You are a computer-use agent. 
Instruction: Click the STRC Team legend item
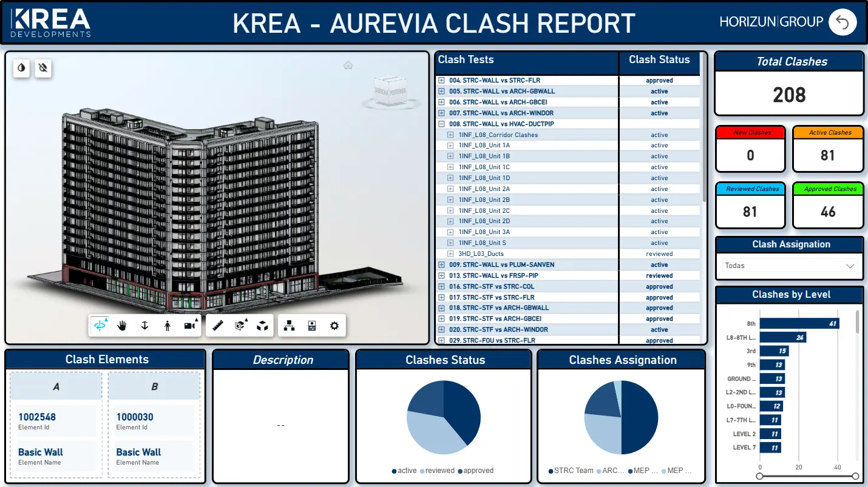pos(571,471)
